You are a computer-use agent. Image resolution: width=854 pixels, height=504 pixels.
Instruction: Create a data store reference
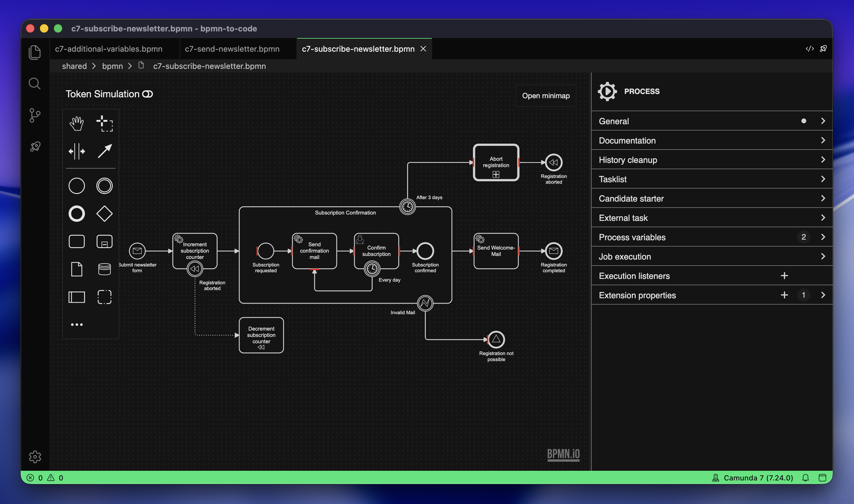(104, 269)
